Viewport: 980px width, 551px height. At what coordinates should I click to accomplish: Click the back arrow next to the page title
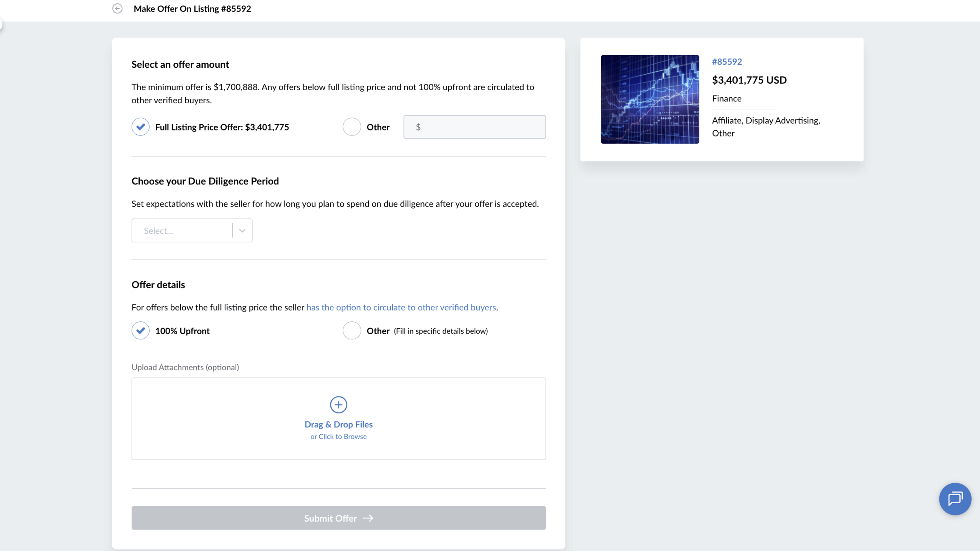click(118, 8)
